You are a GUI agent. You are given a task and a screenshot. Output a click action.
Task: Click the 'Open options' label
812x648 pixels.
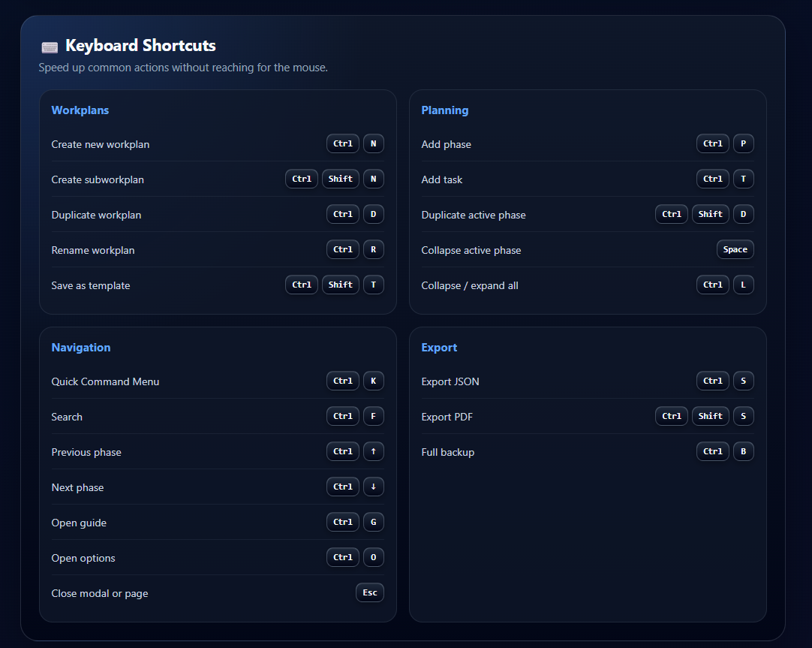click(x=83, y=558)
